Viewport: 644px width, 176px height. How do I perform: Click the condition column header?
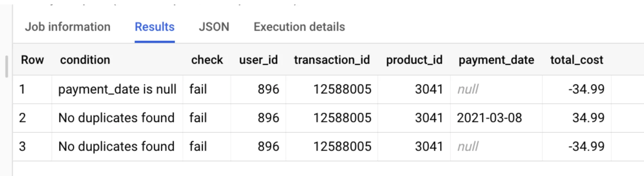pyautogui.click(x=85, y=60)
